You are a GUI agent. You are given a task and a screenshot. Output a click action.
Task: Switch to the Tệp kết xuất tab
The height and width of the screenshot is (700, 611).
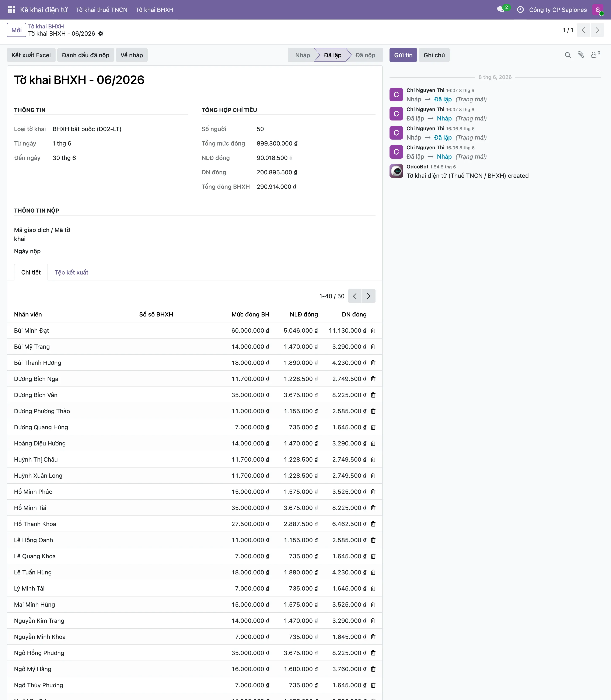[72, 272]
